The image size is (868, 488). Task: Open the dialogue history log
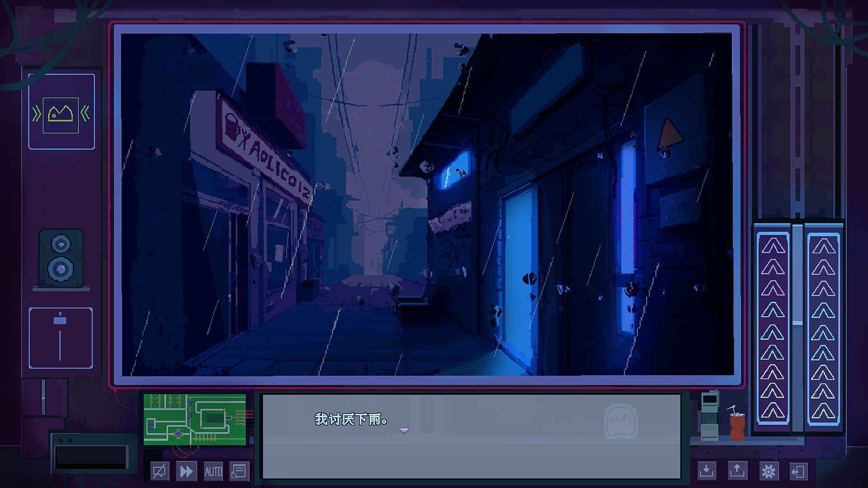tap(239, 472)
